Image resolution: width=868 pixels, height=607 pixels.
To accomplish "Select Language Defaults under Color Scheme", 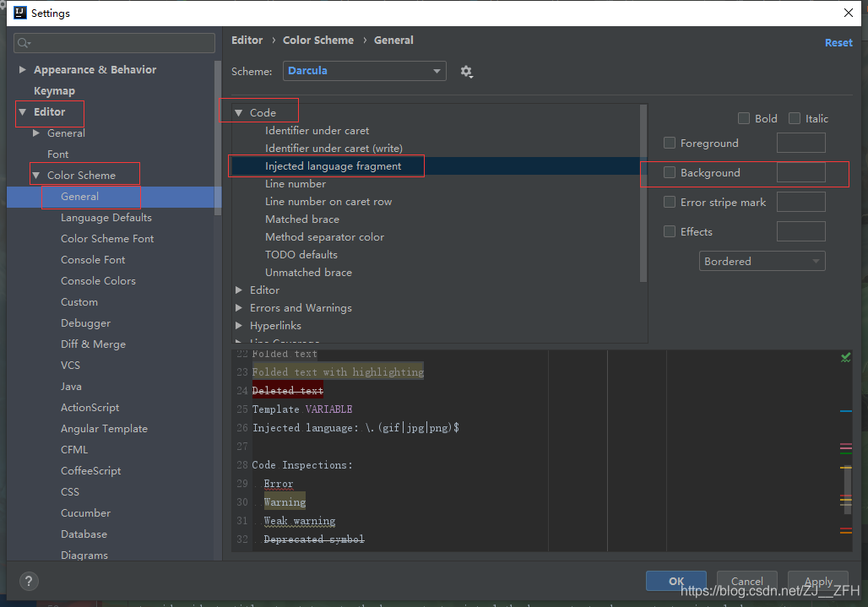I will [x=106, y=218].
